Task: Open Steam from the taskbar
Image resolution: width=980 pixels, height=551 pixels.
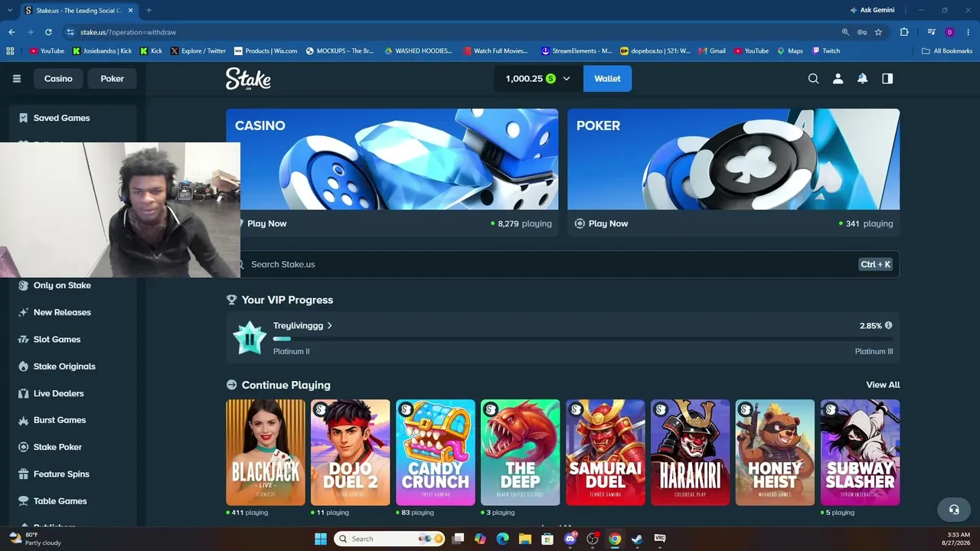Action: point(637,539)
